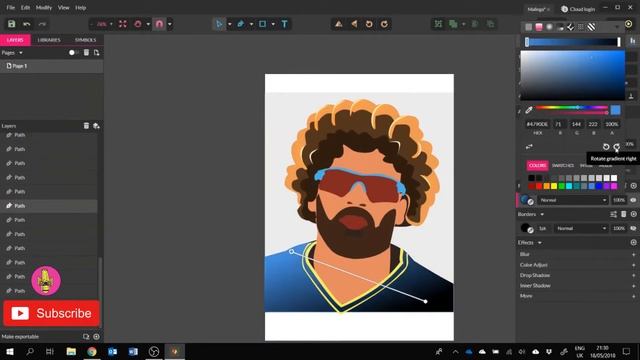Open the Edit menu
The width and height of the screenshot is (640, 360).
[25, 7]
